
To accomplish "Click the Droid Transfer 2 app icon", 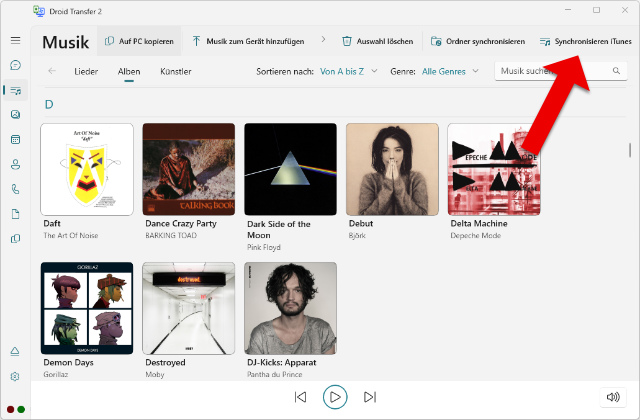I will click(39, 11).
